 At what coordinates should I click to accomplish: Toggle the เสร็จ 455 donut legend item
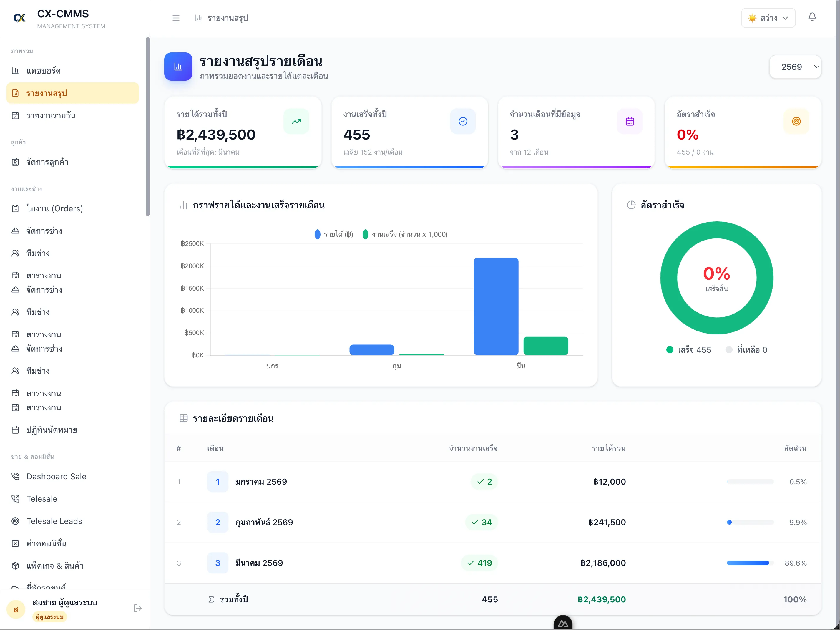coord(688,350)
